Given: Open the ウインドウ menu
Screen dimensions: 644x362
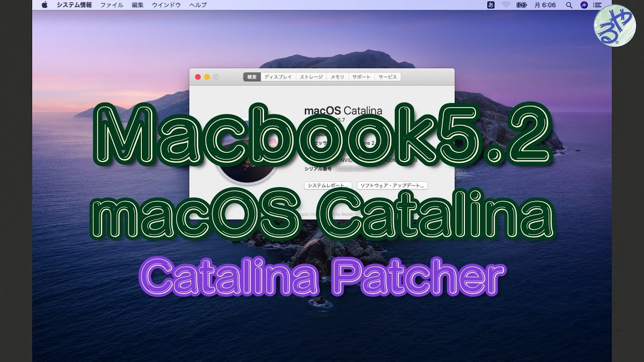Looking at the screenshot, I should tap(166, 5).
